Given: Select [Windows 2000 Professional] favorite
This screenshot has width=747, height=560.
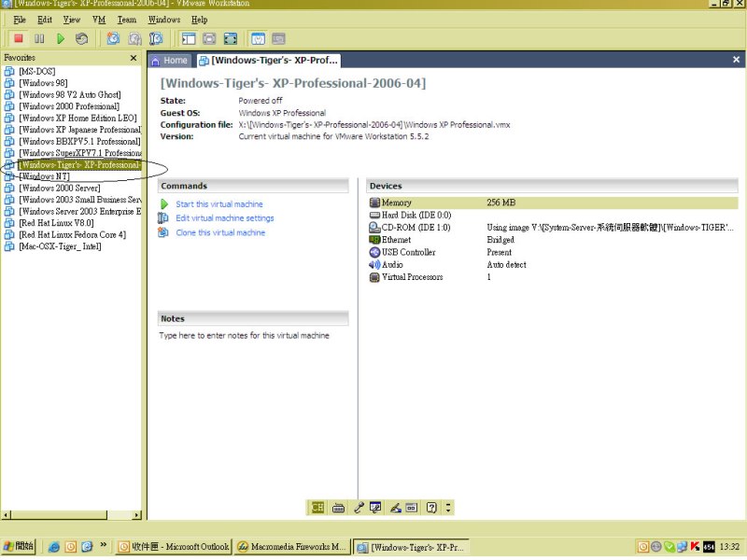Looking at the screenshot, I should click(69, 106).
